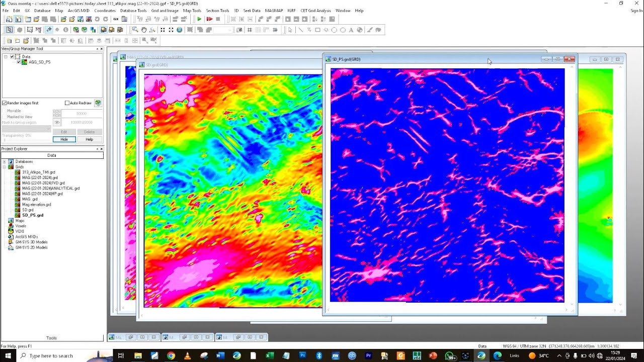
Task: Collapse the Project Explorer panel arrow
Action: tap(97, 149)
